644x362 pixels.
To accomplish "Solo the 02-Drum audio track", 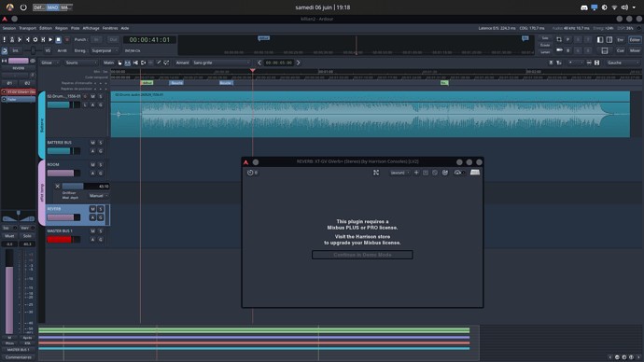I will (x=100, y=96).
